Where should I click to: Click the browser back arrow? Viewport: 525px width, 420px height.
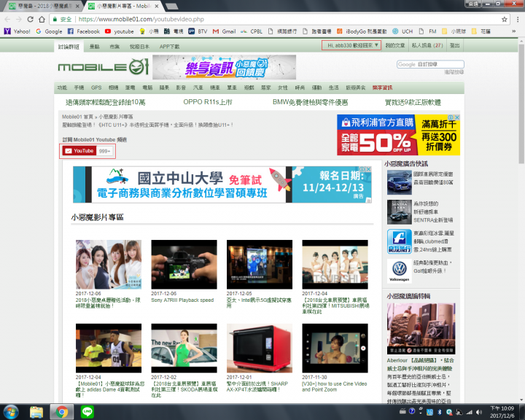click(7, 20)
